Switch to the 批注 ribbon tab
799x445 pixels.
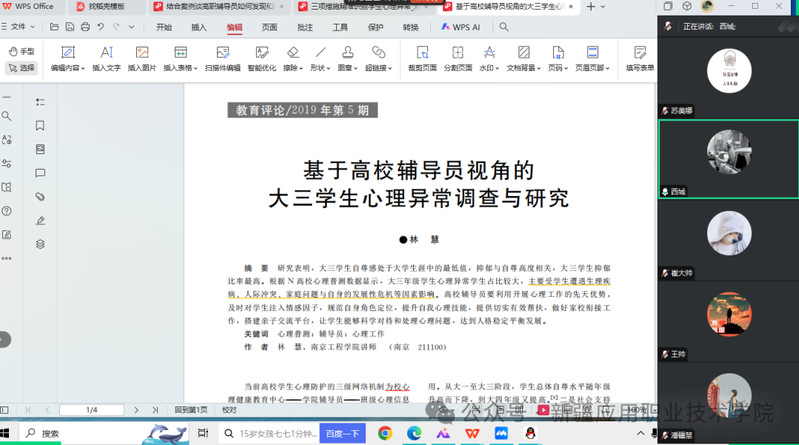pos(305,27)
